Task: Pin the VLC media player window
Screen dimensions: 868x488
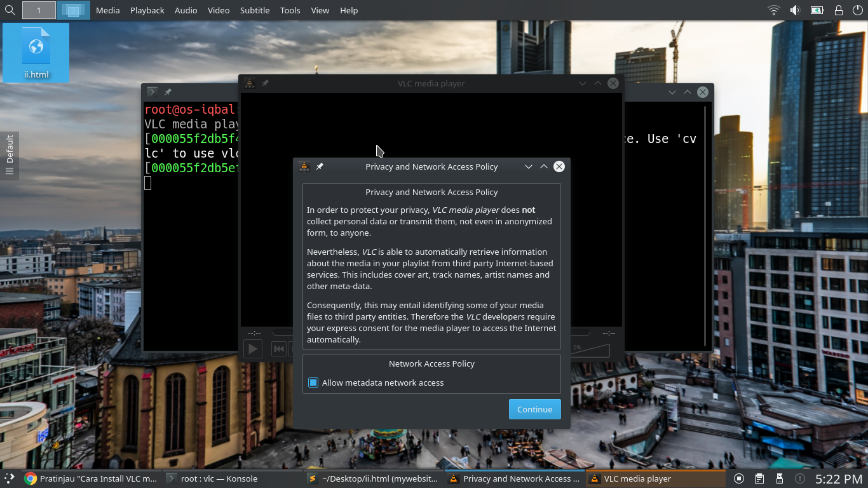Action: pos(265,83)
